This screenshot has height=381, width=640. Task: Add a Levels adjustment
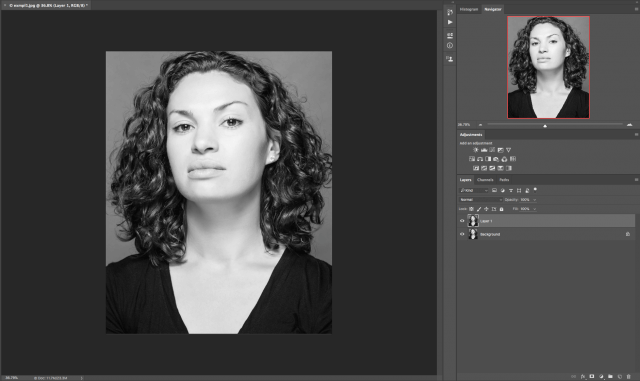pyautogui.click(x=484, y=150)
